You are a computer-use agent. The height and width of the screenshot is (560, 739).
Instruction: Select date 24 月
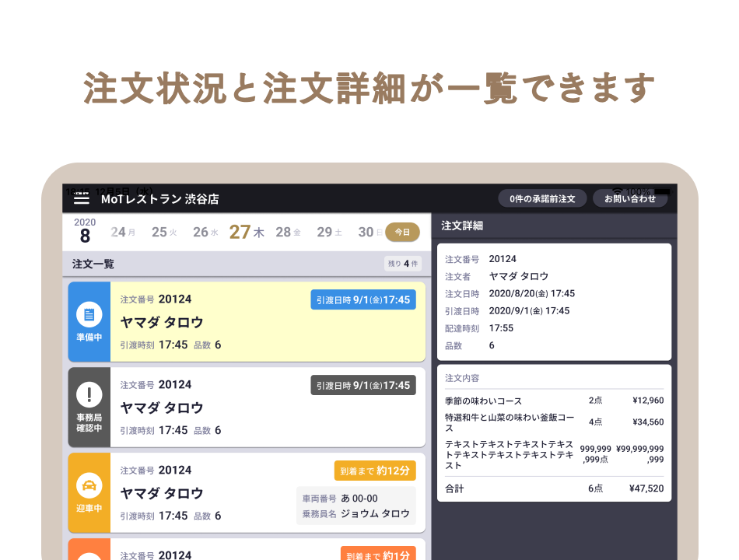coord(123,232)
